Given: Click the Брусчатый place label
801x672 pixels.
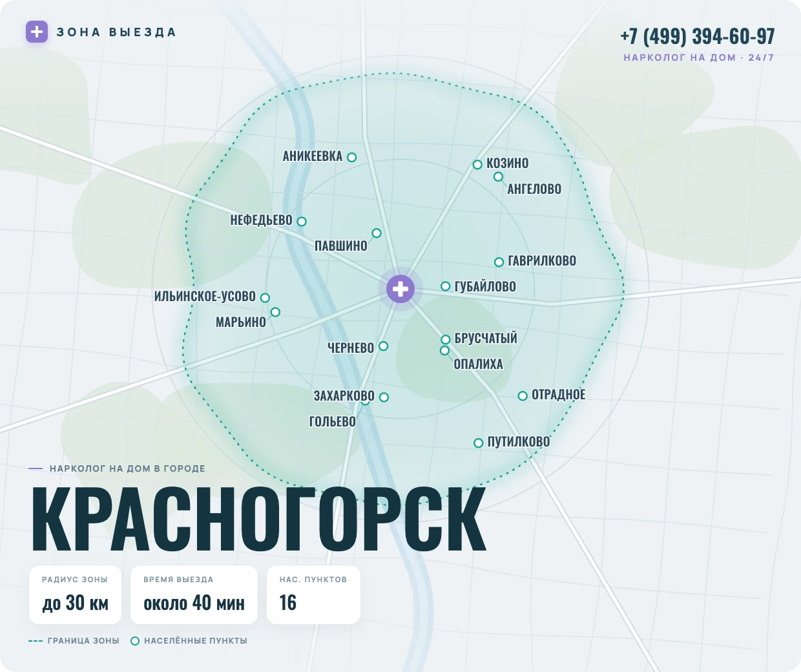Looking at the screenshot, I should pyautogui.click(x=486, y=339).
